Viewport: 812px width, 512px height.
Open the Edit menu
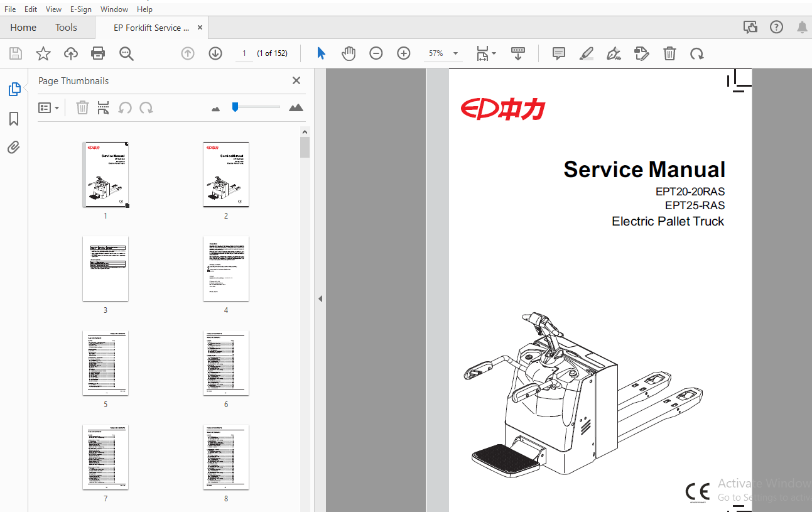[x=31, y=9]
